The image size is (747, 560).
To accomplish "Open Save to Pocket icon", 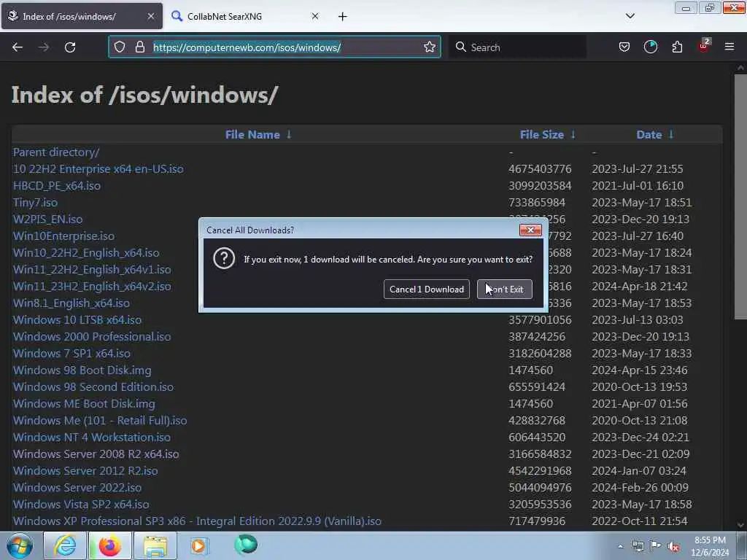I will coord(624,47).
